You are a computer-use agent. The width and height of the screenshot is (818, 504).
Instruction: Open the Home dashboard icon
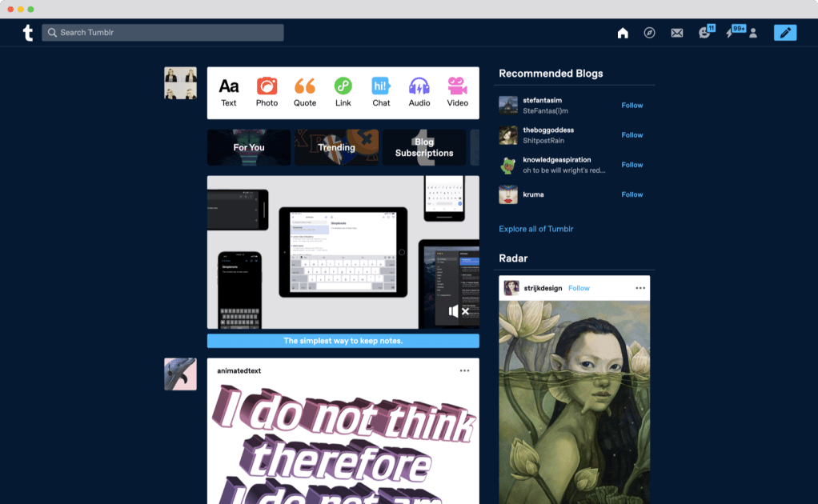tap(623, 33)
